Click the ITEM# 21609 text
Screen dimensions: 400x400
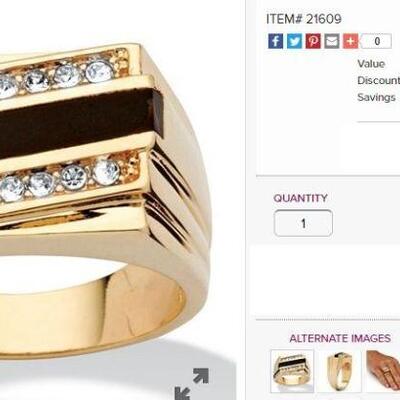click(x=304, y=19)
